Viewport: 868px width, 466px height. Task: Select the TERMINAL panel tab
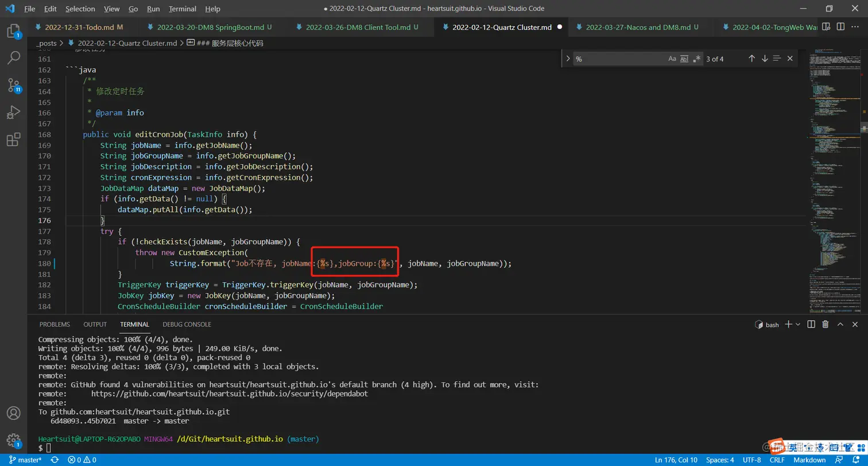click(134, 324)
